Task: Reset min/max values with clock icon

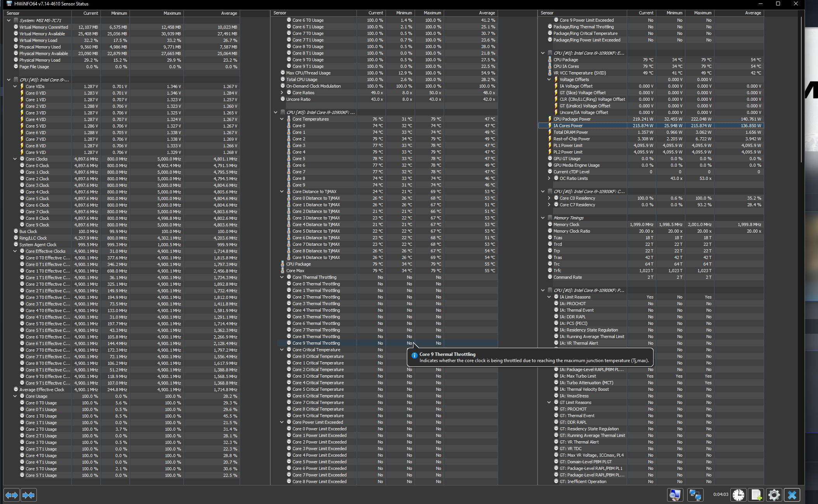Action: pyautogui.click(x=738, y=495)
